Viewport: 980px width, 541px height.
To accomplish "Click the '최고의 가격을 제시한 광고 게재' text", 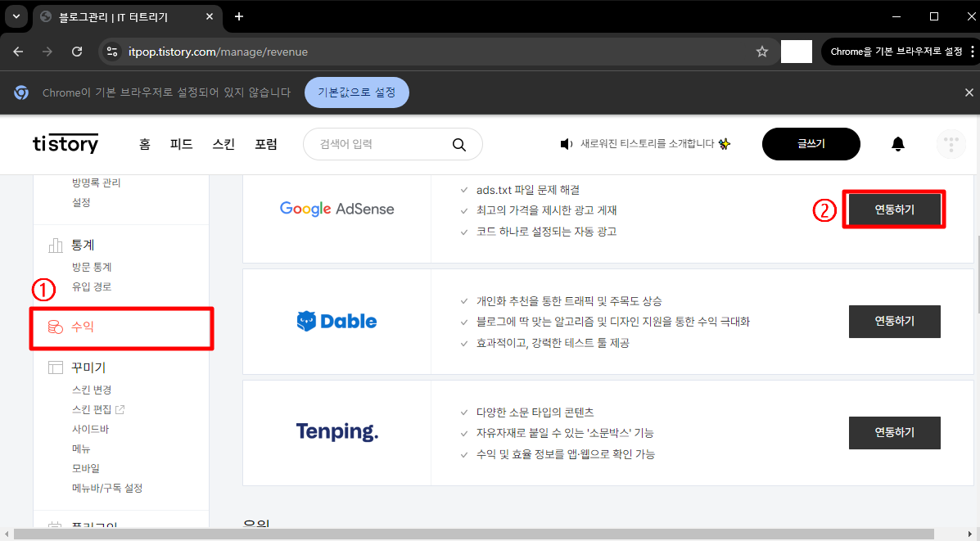I will [x=546, y=210].
